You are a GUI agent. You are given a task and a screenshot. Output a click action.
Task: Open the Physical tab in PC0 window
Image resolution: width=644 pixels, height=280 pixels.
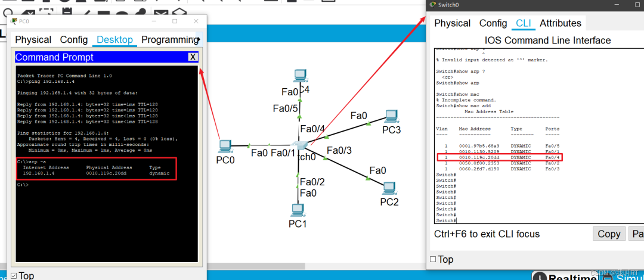(33, 40)
